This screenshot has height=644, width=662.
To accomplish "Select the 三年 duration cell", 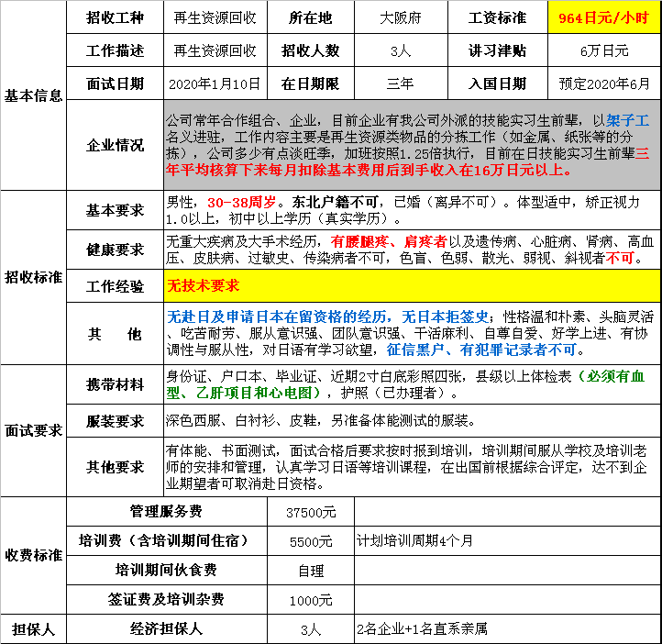I will [x=401, y=83].
